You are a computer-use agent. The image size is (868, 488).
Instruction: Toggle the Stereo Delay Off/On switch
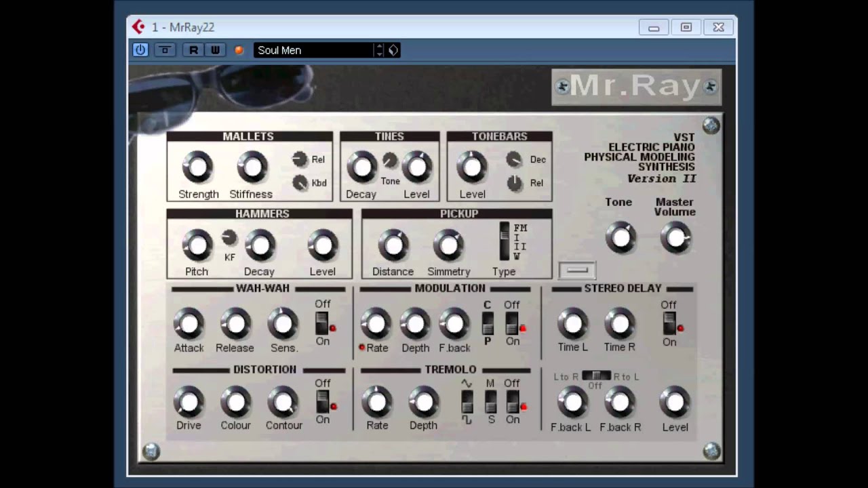[x=669, y=323]
